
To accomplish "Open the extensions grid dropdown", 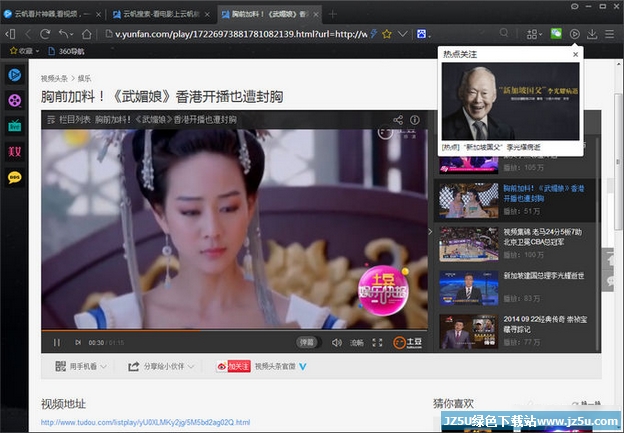I will pos(534,34).
